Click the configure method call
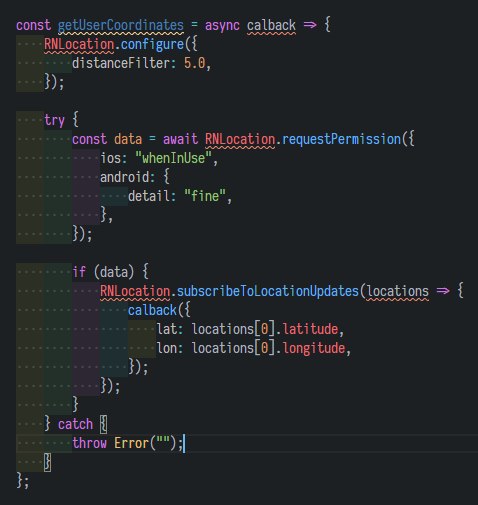Screen dimensions: 478x505 [x=152, y=45]
